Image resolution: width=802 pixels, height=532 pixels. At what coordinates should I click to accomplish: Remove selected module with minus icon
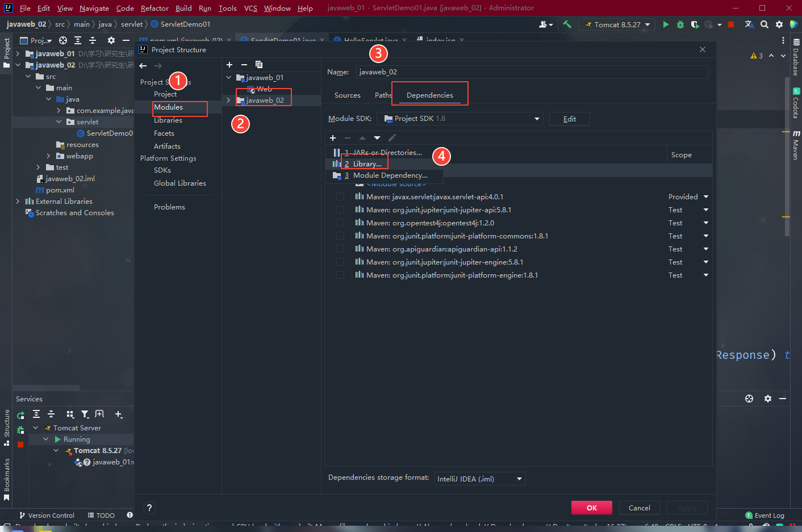[244, 65]
